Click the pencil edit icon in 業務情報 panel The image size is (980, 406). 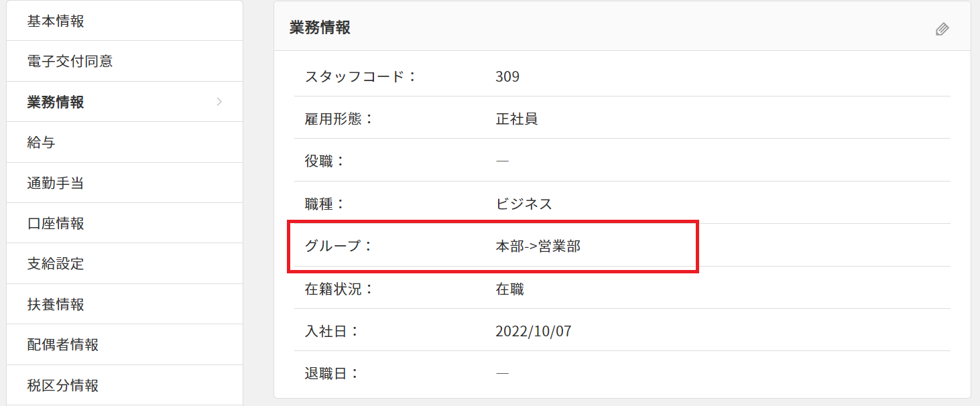(x=942, y=29)
